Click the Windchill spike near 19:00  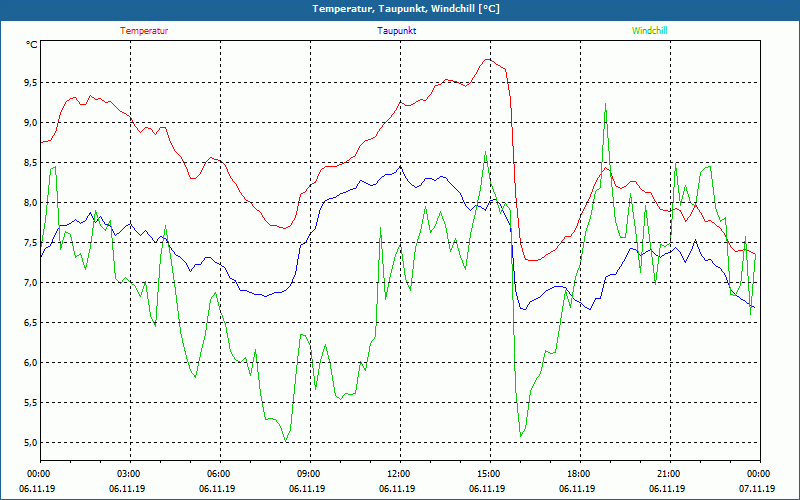[x=605, y=104]
